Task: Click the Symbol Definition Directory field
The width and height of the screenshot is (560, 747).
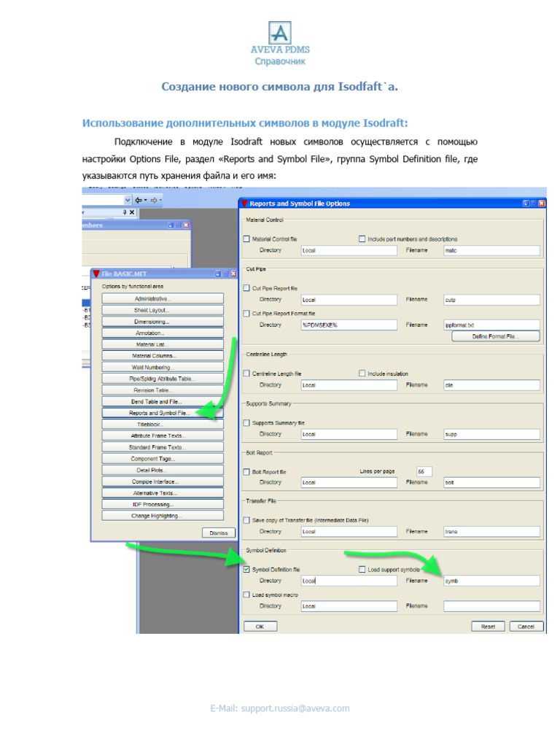Action: tap(349, 581)
